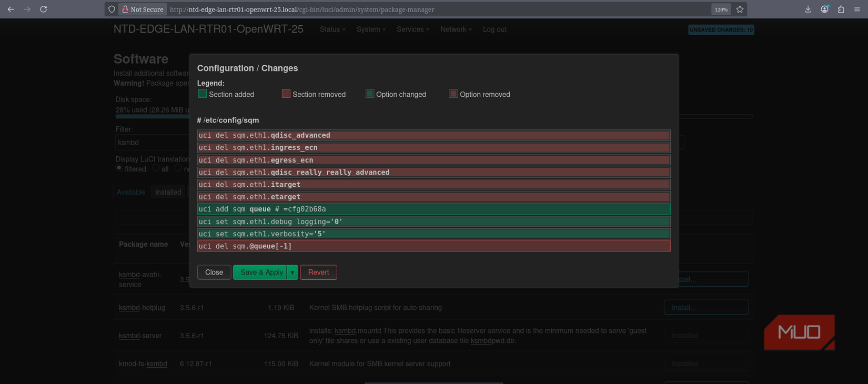The height and width of the screenshot is (384, 868).
Task: Open the Services menu
Action: [413, 29]
